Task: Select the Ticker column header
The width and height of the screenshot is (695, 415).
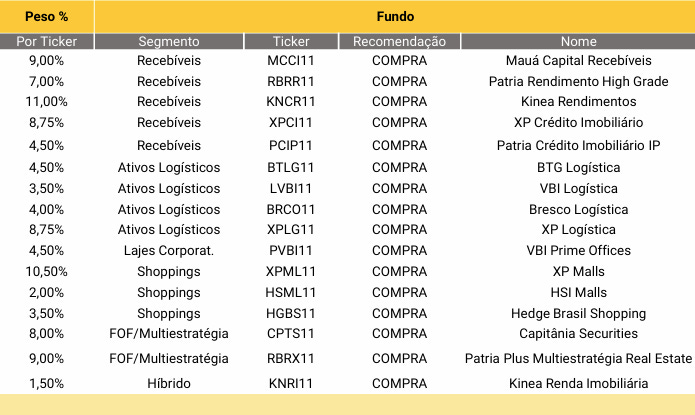Action: tap(291, 41)
